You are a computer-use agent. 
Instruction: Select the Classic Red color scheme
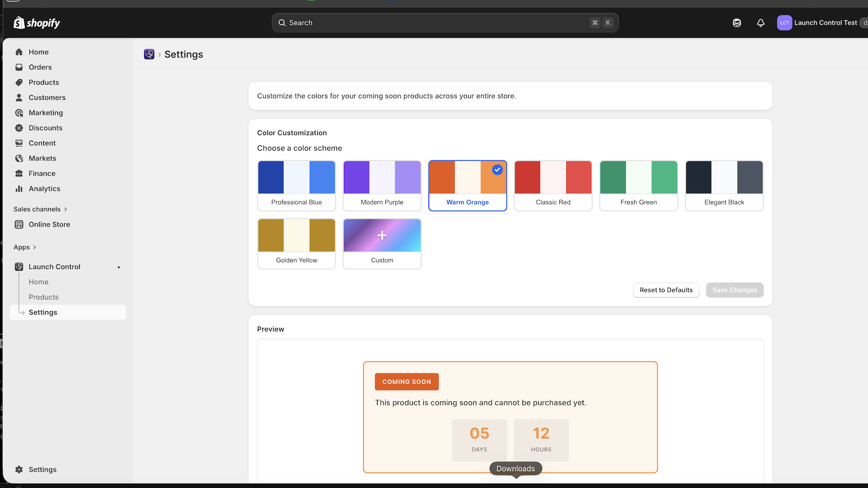click(553, 184)
